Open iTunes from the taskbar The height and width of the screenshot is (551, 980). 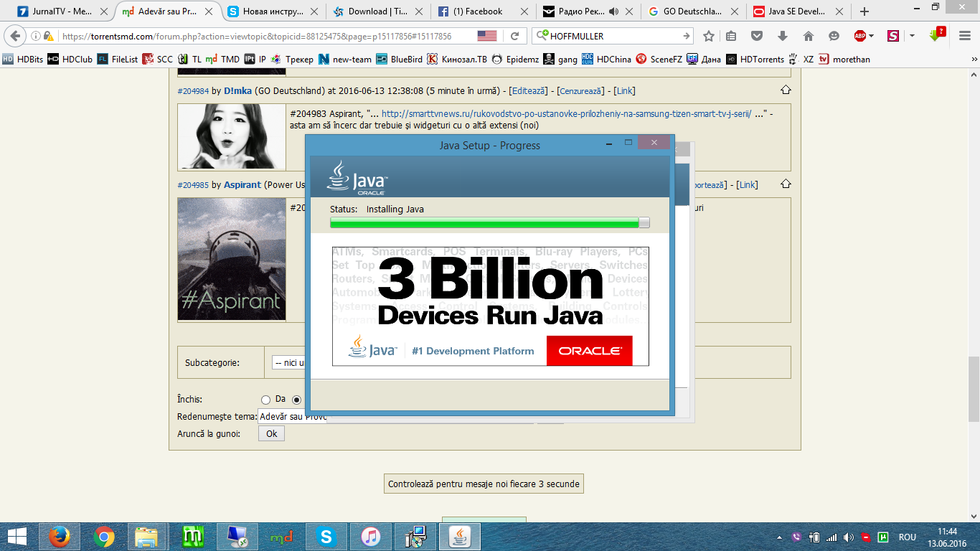coord(371,537)
